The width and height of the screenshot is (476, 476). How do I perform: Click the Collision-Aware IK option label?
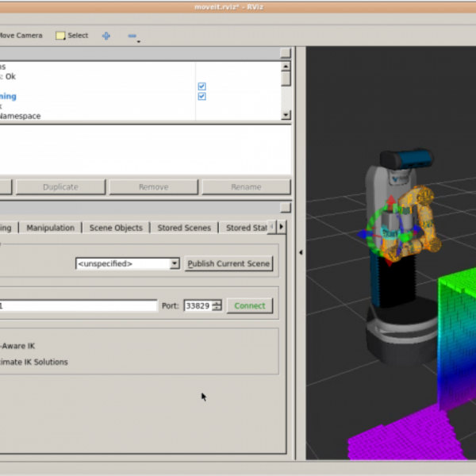pos(17,346)
